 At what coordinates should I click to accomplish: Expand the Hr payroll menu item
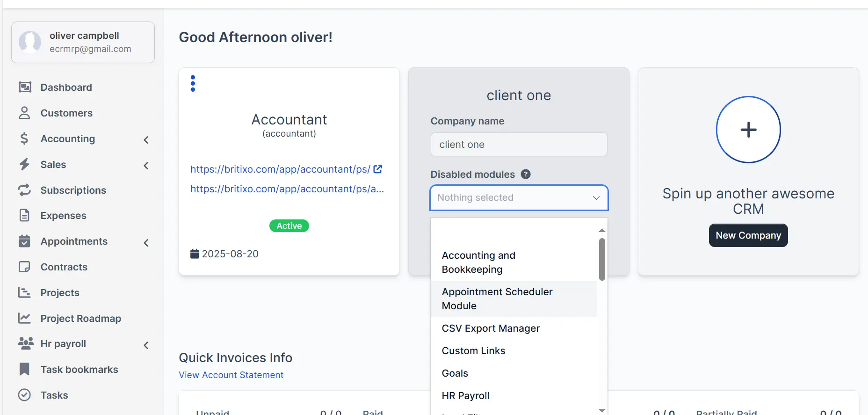pyautogui.click(x=145, y=345)
